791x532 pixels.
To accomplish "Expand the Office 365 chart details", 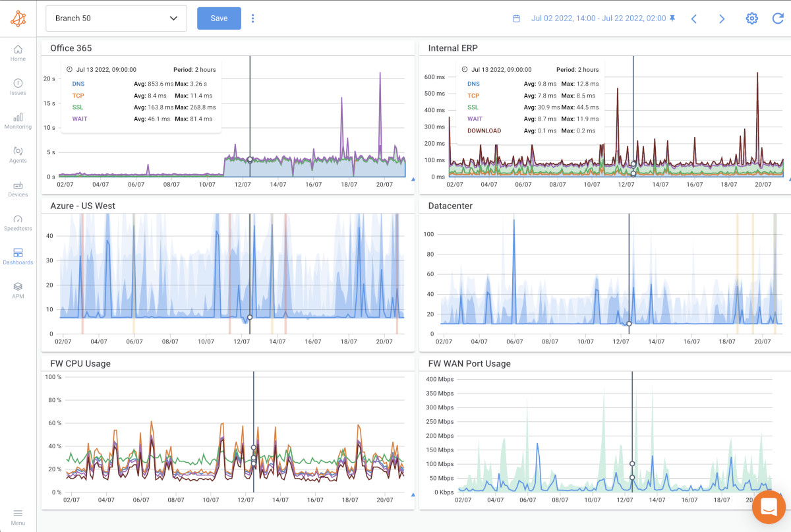I will coord(412,179).
